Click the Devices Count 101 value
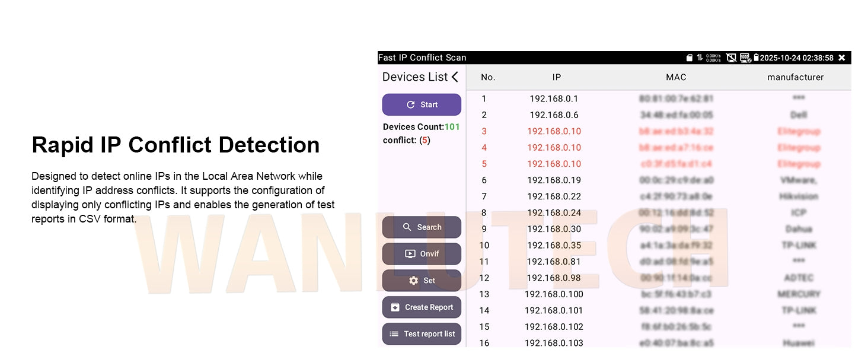 [451, 126]
